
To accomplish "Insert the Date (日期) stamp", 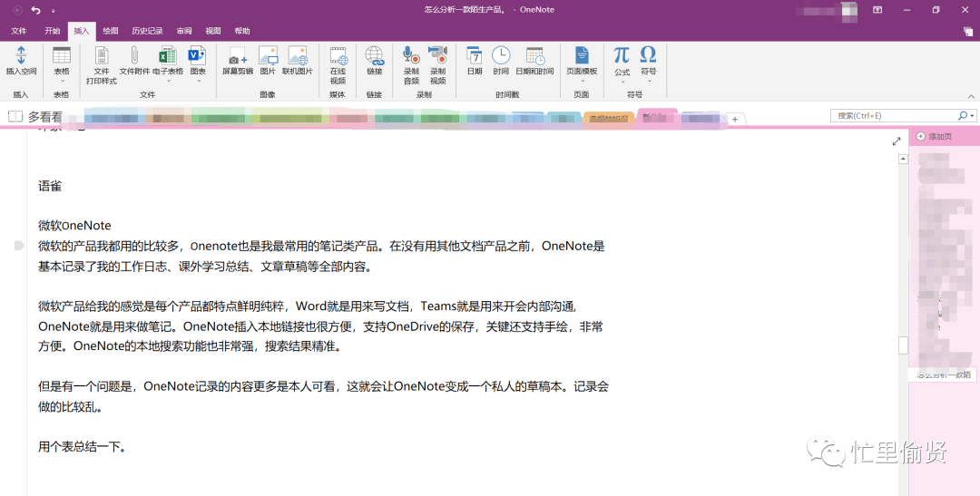I will 475,56.
